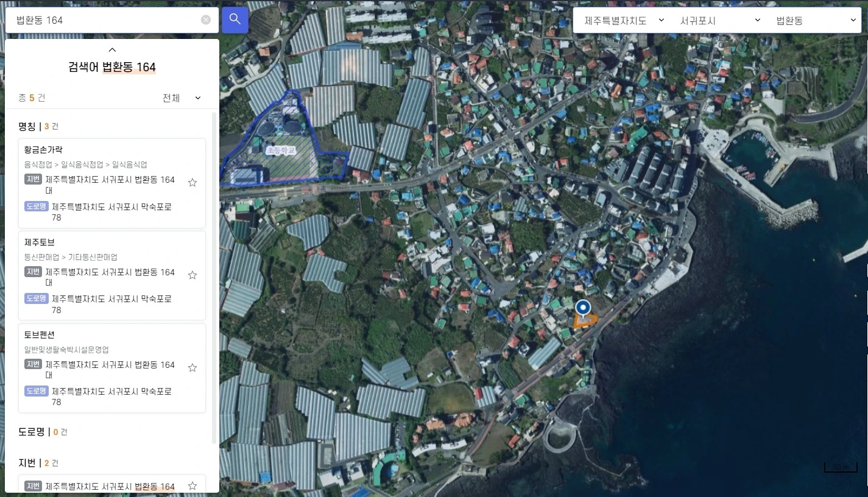Click the favorite star in the 지번 result
The height and width of the screenshot is (497, 868).
(192, 485)
